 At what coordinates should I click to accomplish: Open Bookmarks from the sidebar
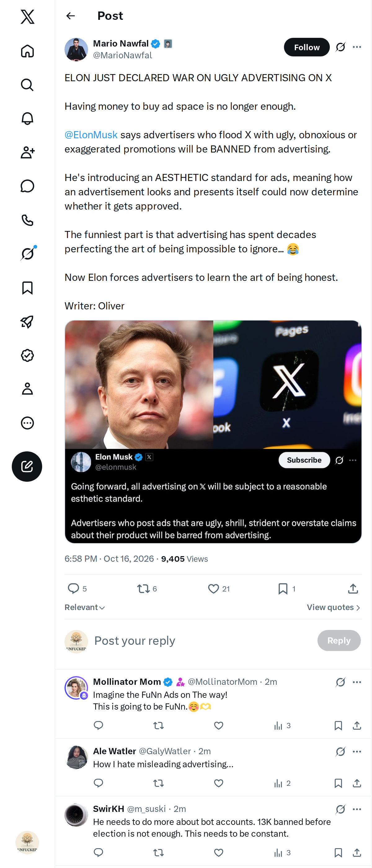(27, 288)
